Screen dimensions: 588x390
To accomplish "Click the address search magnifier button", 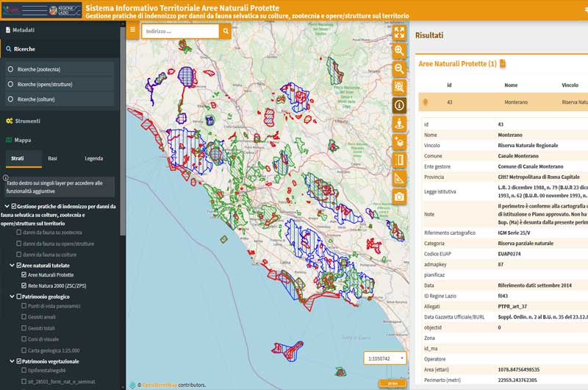I will 226,31.
